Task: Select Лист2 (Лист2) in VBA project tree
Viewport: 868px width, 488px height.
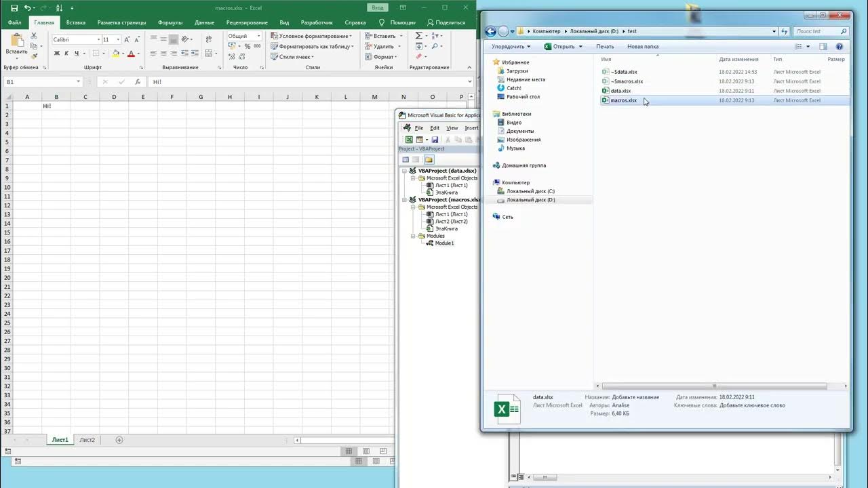Action: (451, 222)
